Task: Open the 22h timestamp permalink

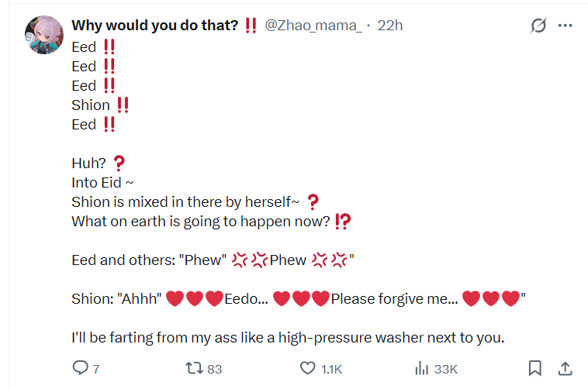Action: pos(390,26)
